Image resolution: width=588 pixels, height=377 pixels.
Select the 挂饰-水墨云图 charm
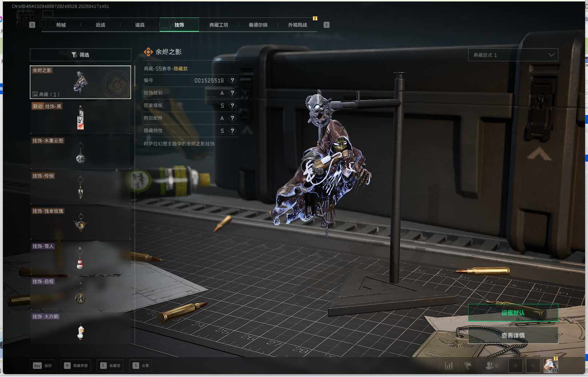point(80,152)
